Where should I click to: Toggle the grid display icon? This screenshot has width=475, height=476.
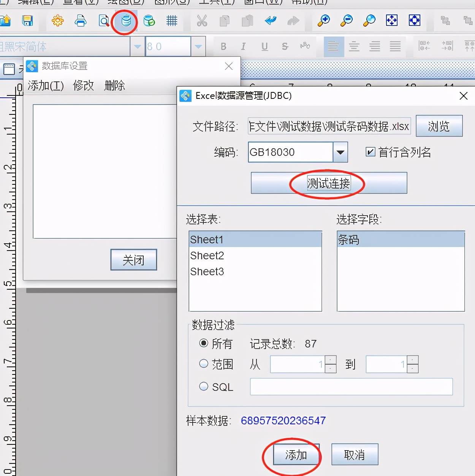coord(172,21)
